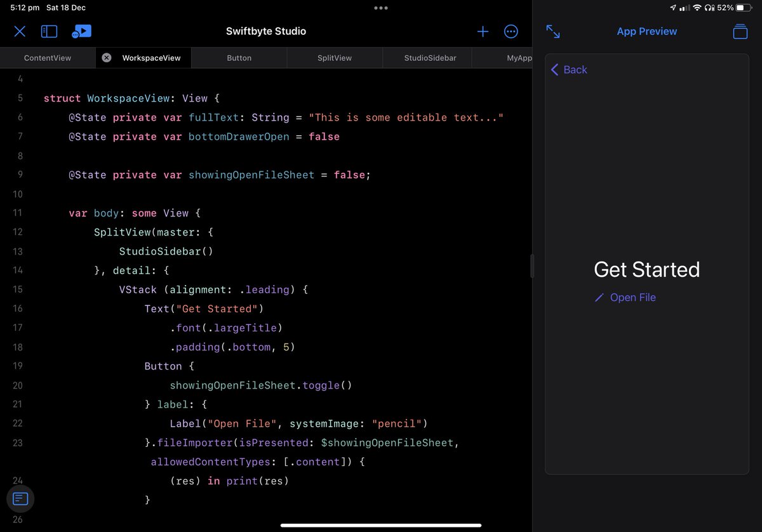Expand App Preview with the diagonal arrows icon
Screen dimensions: 762x532
(552, 30)
